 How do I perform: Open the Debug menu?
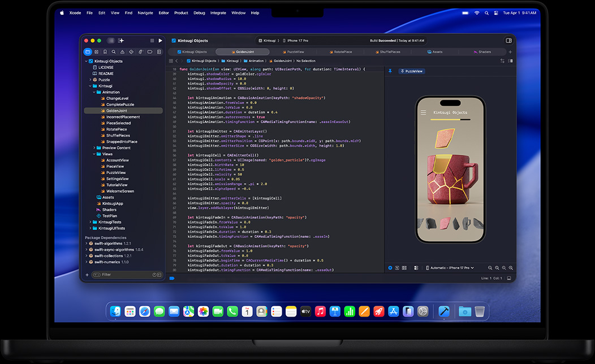click(199, 12)
